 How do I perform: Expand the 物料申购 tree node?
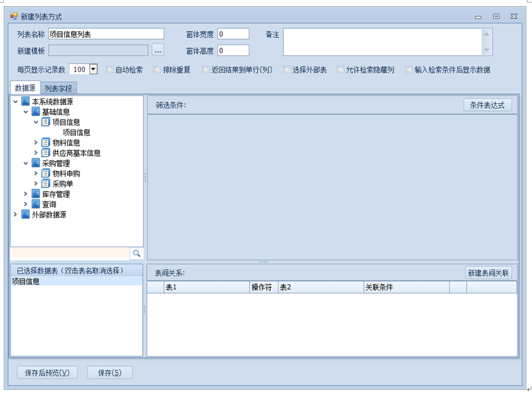pos(36,174)
